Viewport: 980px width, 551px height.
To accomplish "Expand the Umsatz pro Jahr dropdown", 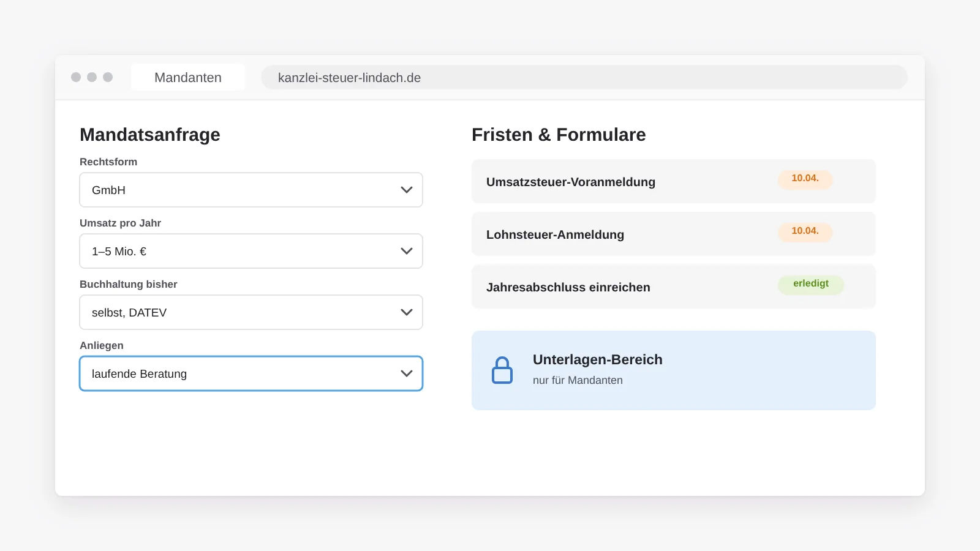I will point(251,251).
